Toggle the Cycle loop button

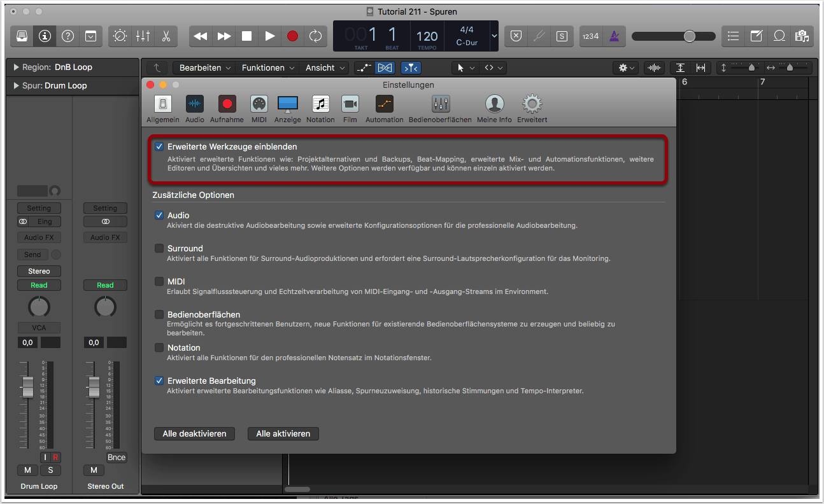coord(315,36)
